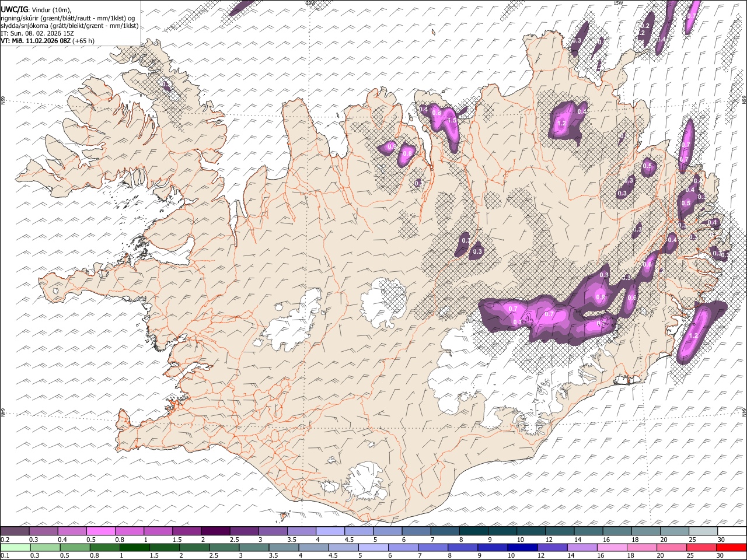Select the 'rigning/skúrir (grænt/blátt/rautt' header line
This screenshot has height=560, width=747.
click(68, 17)
